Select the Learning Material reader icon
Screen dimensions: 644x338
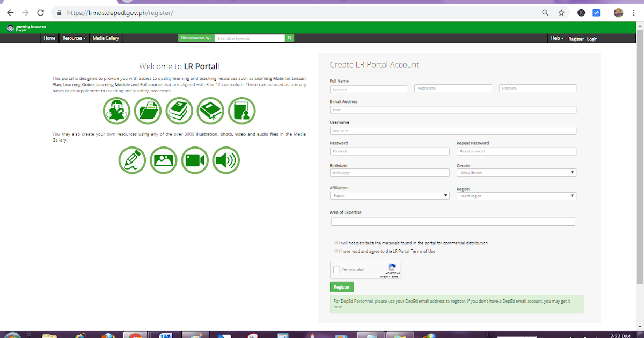(x=116, y=111)
